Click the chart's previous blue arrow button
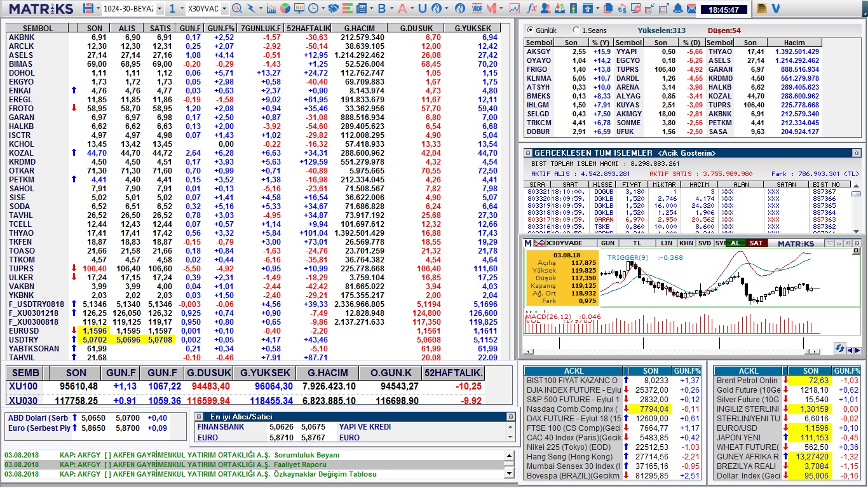This screenshot has width=868, height=488. [x=851, y=350]
